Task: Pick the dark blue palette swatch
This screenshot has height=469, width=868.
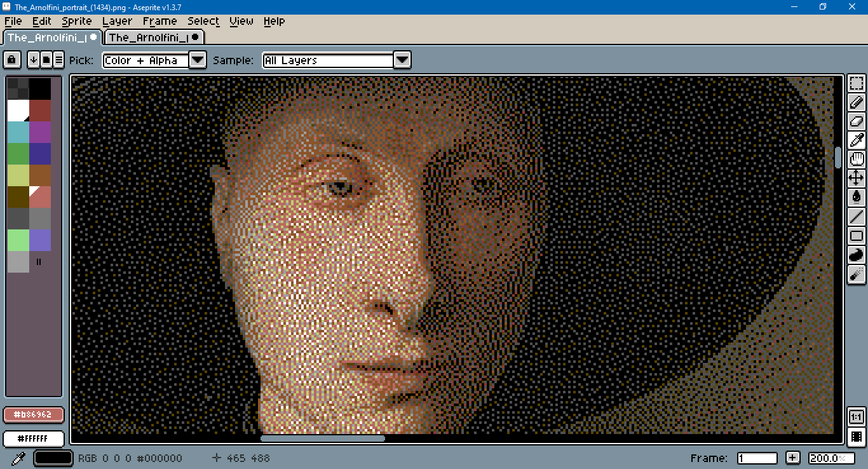Action: coord(40,154)
